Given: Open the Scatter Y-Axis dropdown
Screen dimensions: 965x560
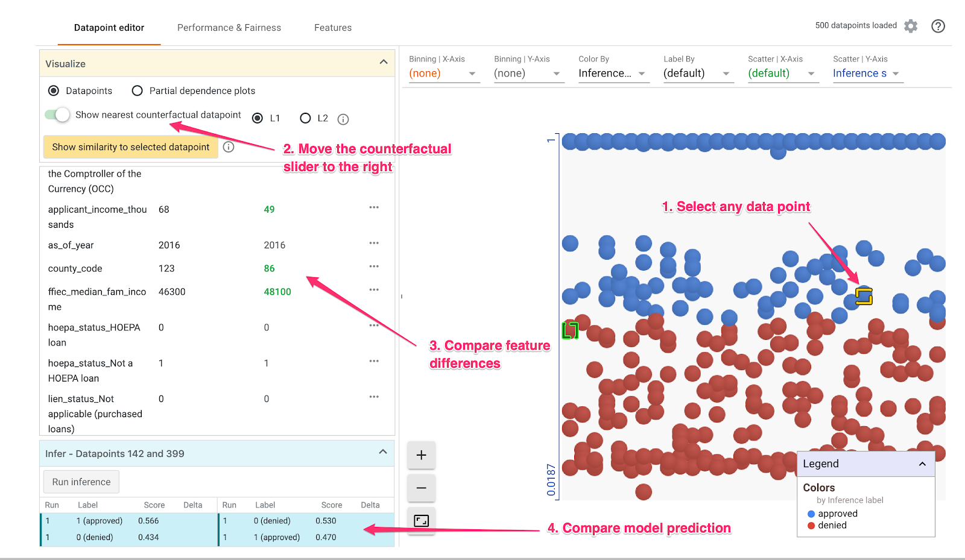Looking at the screenshot, I should [866, 74].
